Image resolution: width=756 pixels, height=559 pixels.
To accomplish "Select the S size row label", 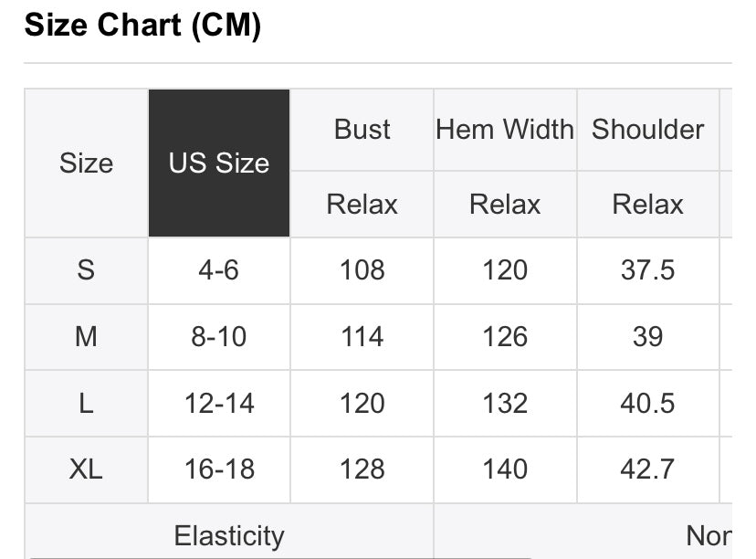I will tap(87, 270).
